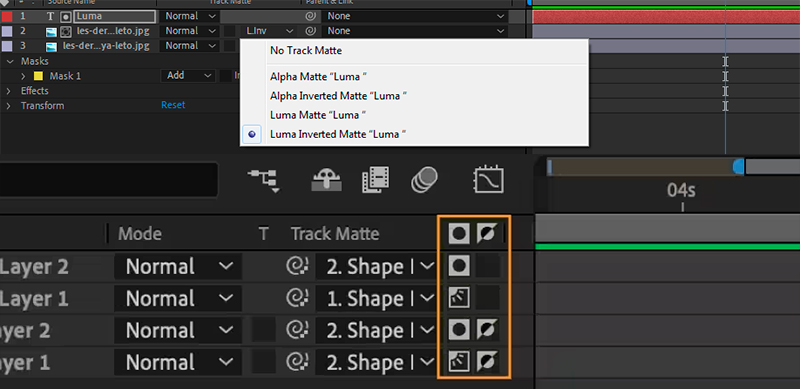
Task: Open the 1. Shape track matte dropdown
Action: (x=376, y=299)
